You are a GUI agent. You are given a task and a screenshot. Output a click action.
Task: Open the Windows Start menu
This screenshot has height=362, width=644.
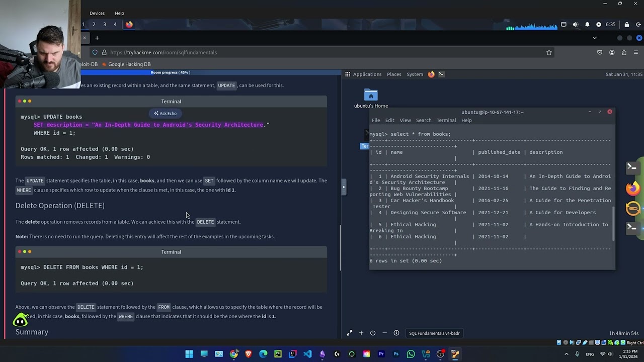coord(189,354)
